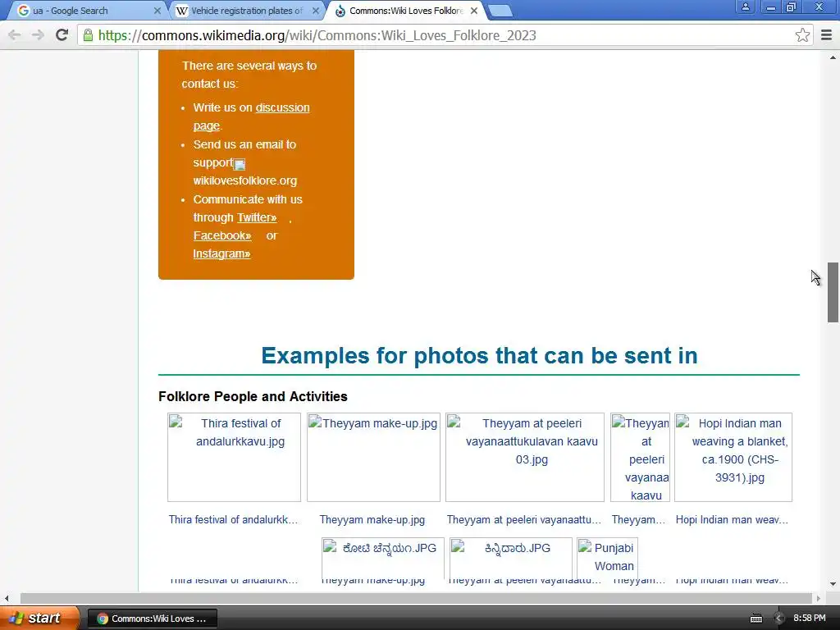This screenshot has height=630, width=840.
Task: Click the Google tab favicon
Action: point(23,11)
